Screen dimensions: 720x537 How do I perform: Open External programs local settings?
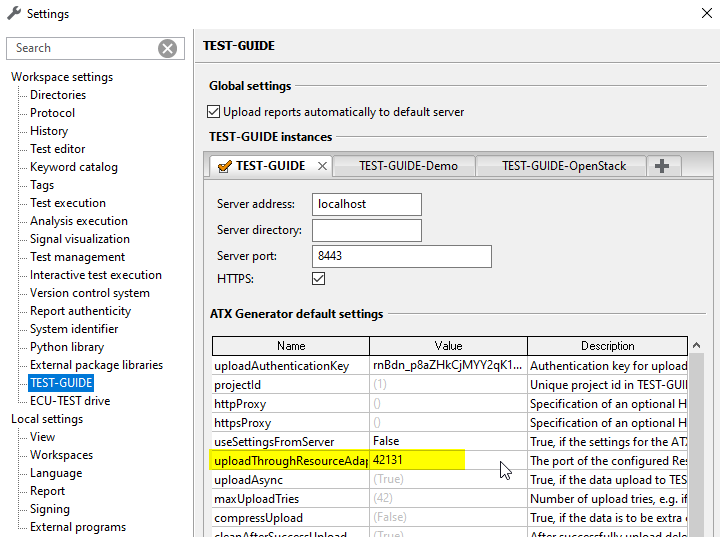click(78, 527)
